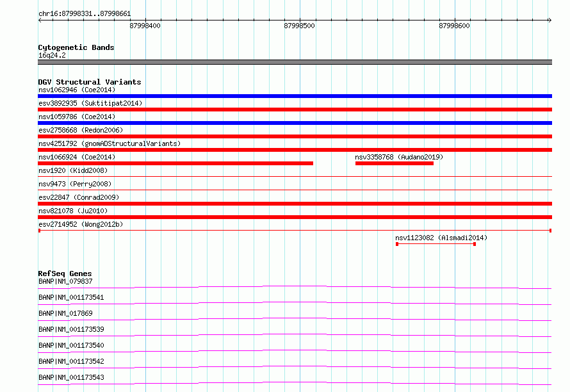Open the BANP|NM_001173540 transcript label

point(71,345)
